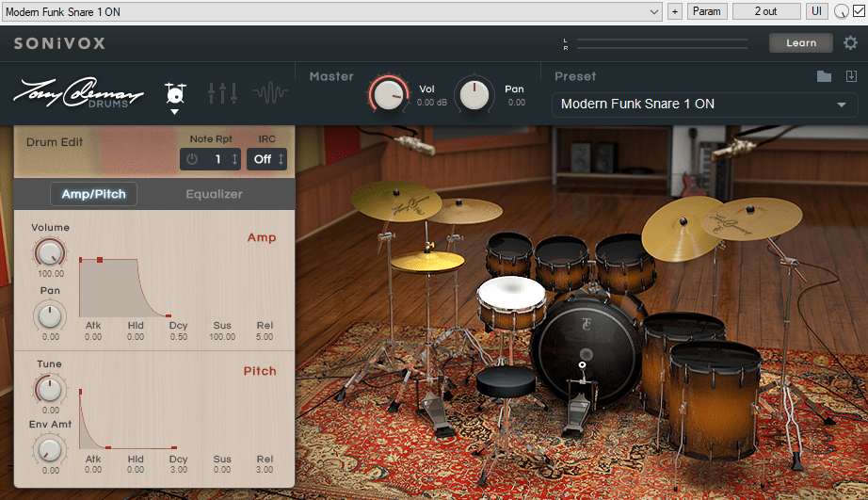This screenshot has width=868, height=500.
Task: Select the Master Vol 0.00 dB value
Action: click(x=432, y=103)
